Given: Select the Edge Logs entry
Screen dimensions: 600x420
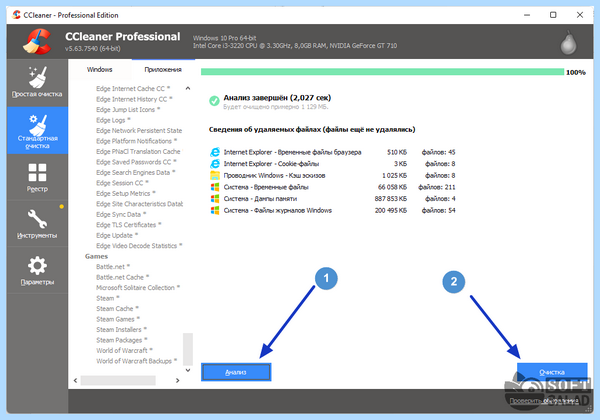Looking at the screenshot, I should [x=113, y=120].
